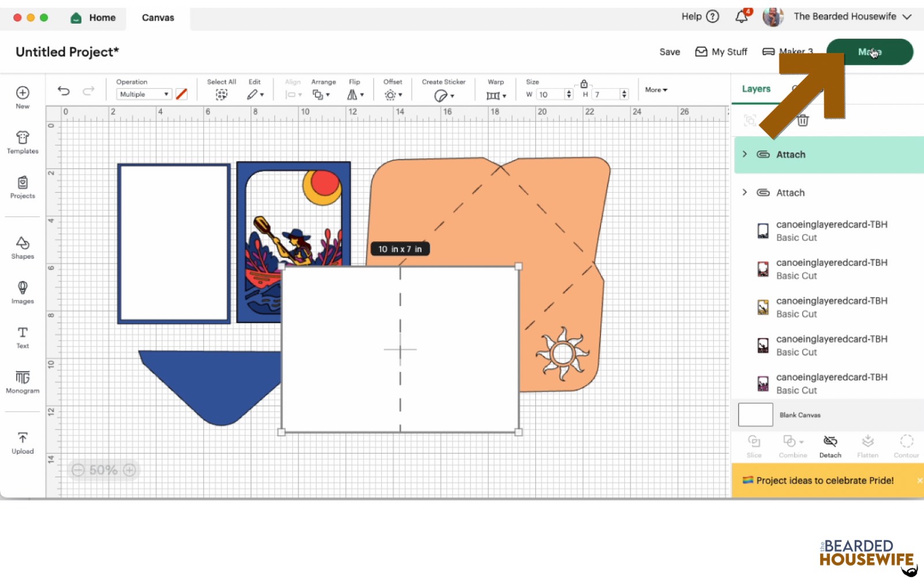Open the Align dropdown
Image resolution: width=924 pixels, height=587 pixels.
[293, 95]
